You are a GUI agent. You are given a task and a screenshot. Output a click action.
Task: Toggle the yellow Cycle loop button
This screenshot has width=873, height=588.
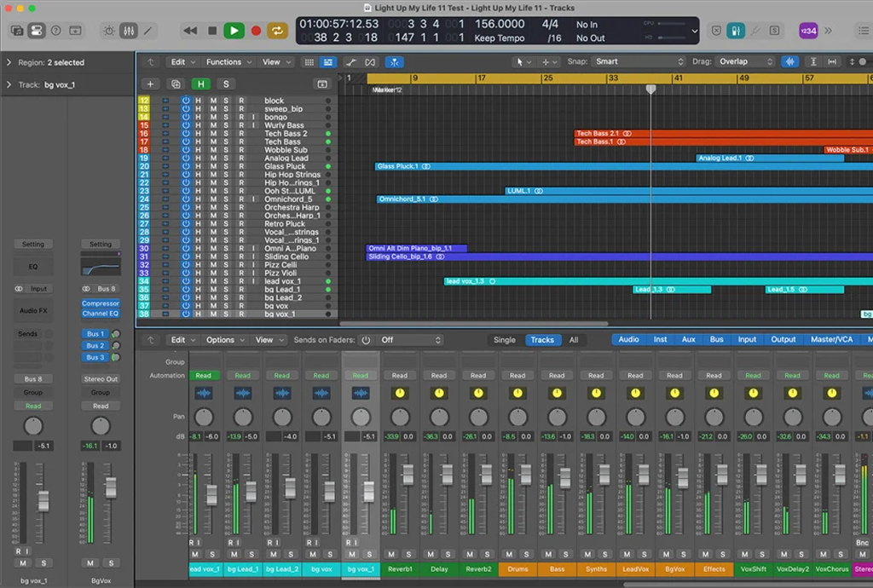pos(278,31)
